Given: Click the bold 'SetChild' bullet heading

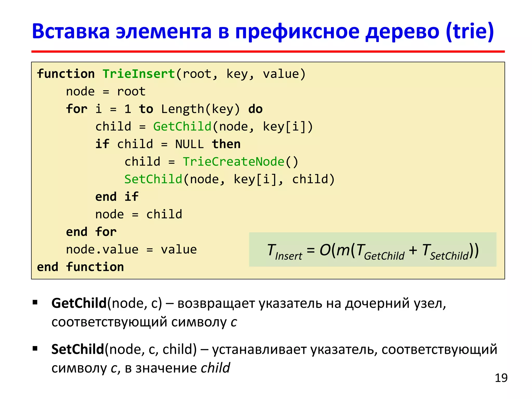Looking at the screenshot, I should (x=78, y=349).
